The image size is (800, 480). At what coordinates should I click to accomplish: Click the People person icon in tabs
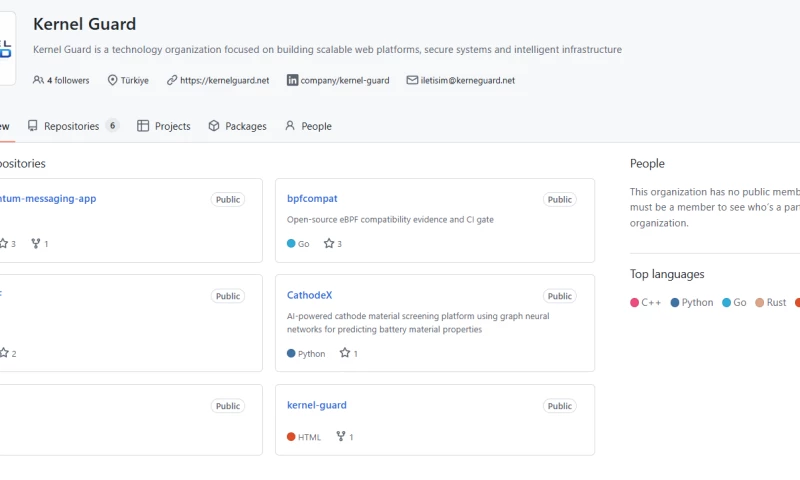click(x=290, y=125)
